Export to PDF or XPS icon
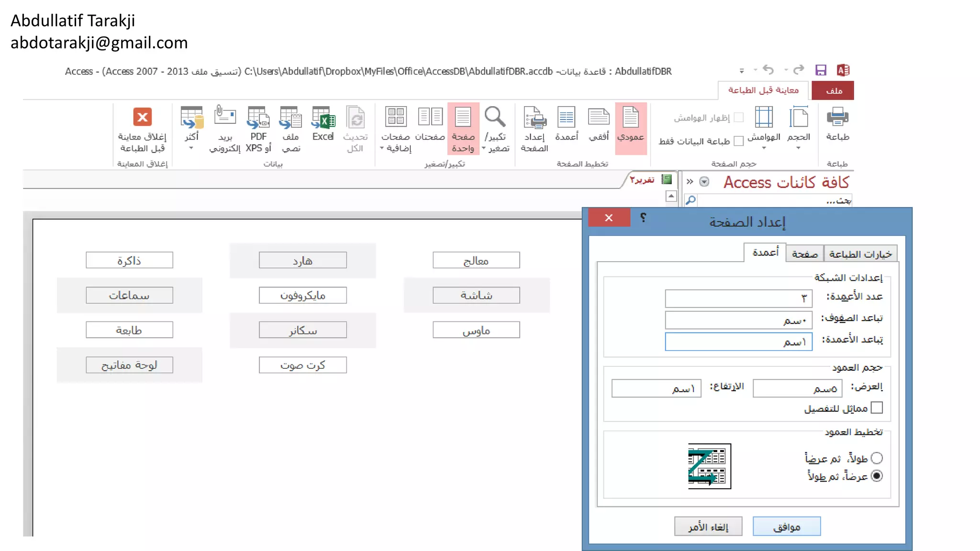 pyautogui.click(x=258, y=118)
